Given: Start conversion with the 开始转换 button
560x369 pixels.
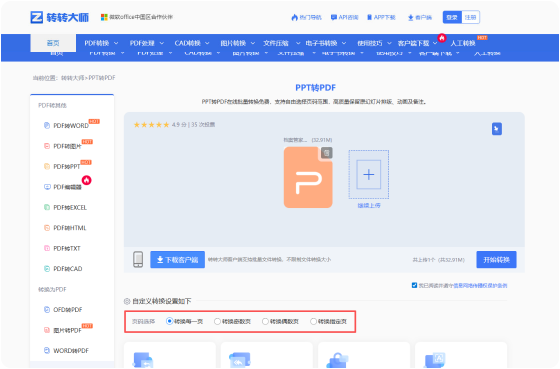Looking at the screenshot, I should point(496,260).
